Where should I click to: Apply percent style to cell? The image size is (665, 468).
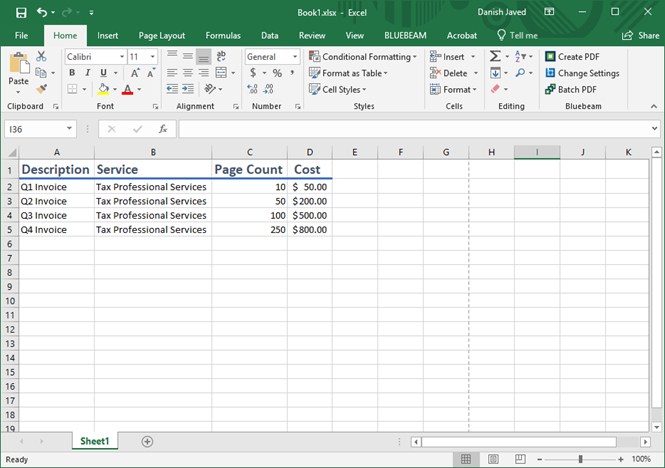(x=277, y=73)
